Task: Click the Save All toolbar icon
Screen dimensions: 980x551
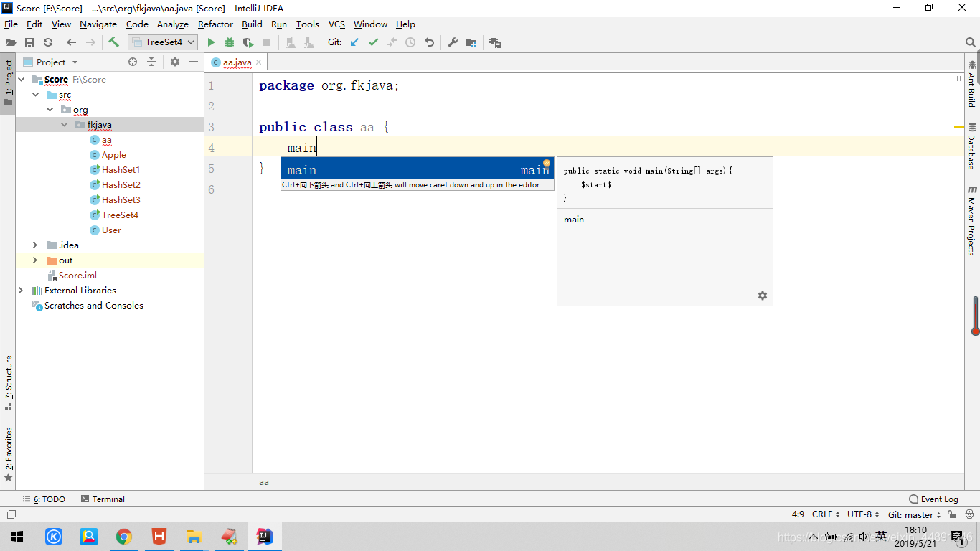Action: [29, 42]
